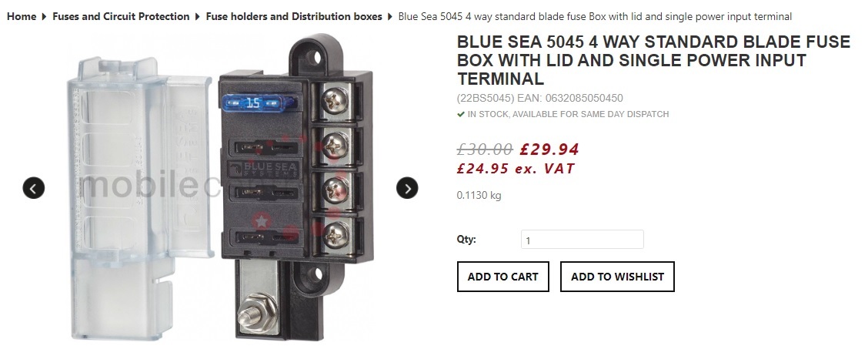This screenshot has width=868, height=346.
Task: Open the Home breadcrumb link
Action: click(x=22, y=17)
